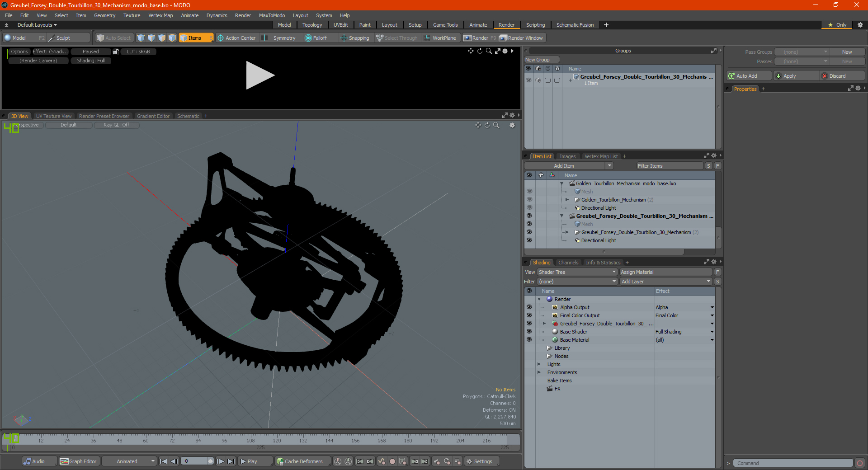
Task: Click the render preview move arrows icon
Action: [x=471, y=51]
